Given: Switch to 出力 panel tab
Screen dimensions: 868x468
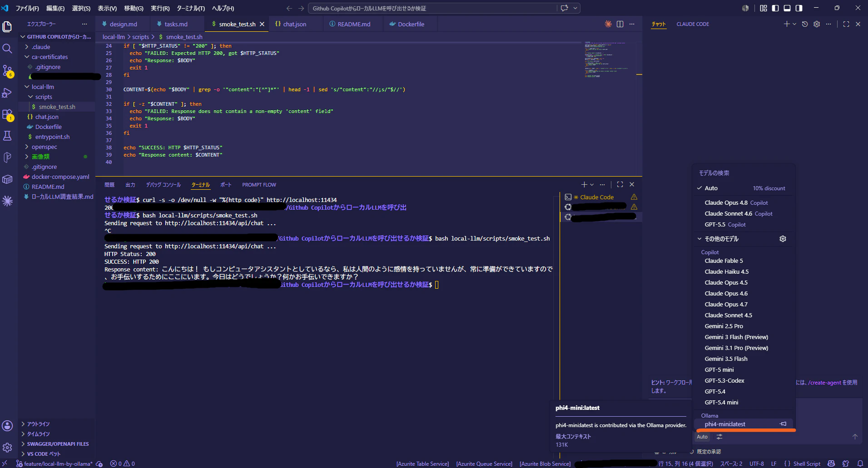Looking at the screenshot, I should [x=130, y=185].
